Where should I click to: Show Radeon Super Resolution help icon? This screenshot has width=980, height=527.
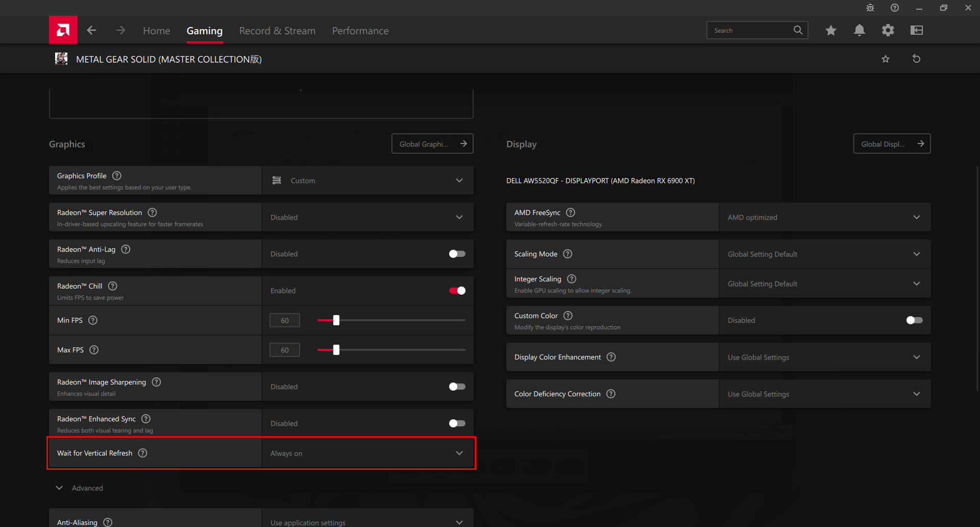[152, 212]
